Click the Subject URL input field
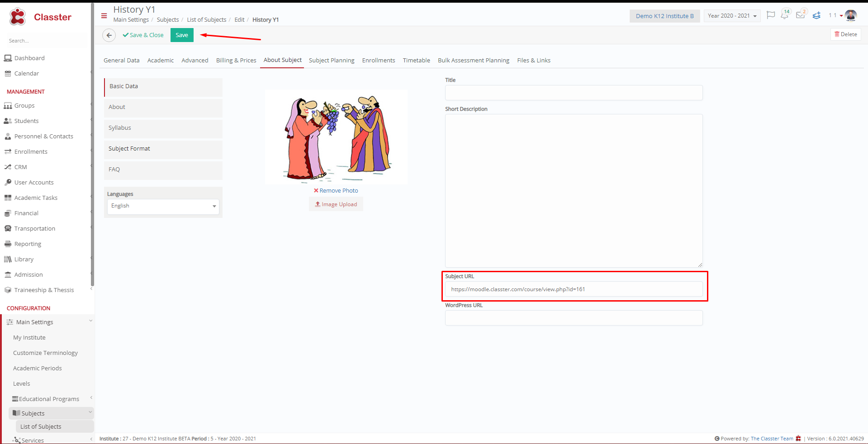Image resolution: width=868 pixels, height=444 pixels. pyautogui.click(x=574, y=289)
